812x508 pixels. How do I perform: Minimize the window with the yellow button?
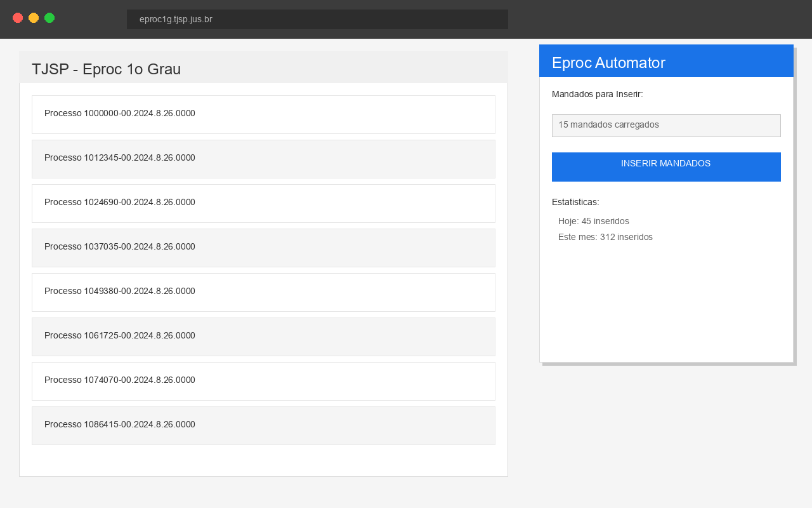(34, 18)
